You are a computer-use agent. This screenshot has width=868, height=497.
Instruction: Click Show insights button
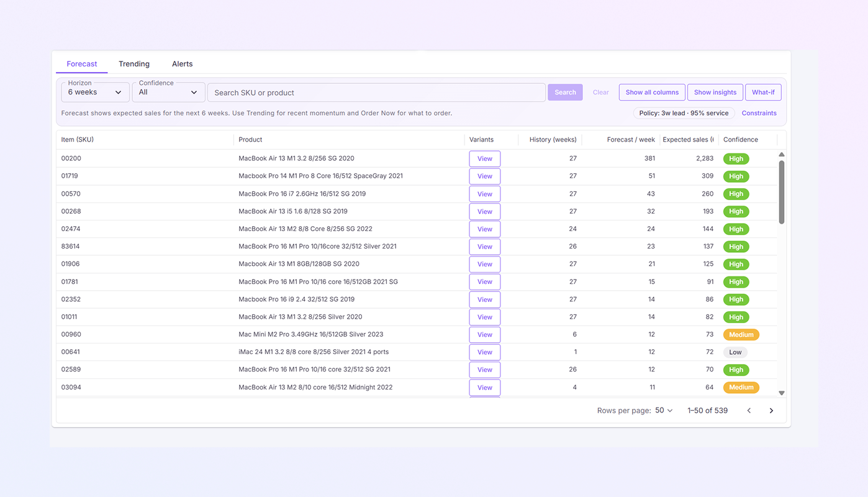click(715, 92)
